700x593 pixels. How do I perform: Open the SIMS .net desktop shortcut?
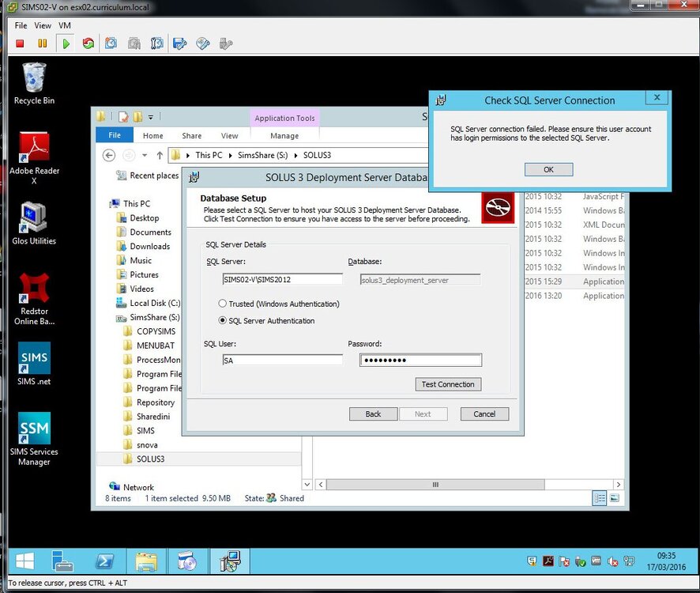pos(34,363)
